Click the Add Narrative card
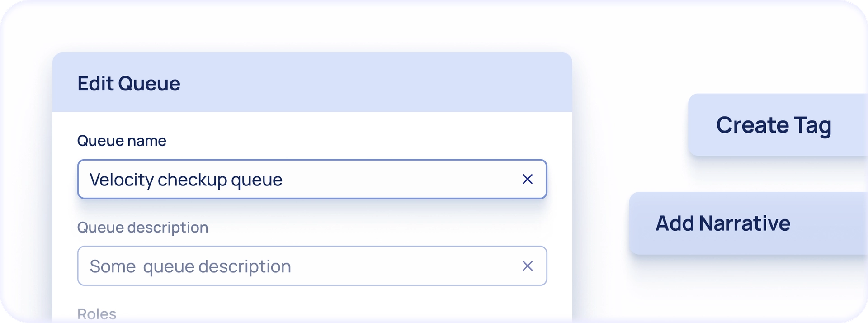Image resolution: width=868 pixels, height=323 pixels. pyautogui.click(x=723, y=223)
